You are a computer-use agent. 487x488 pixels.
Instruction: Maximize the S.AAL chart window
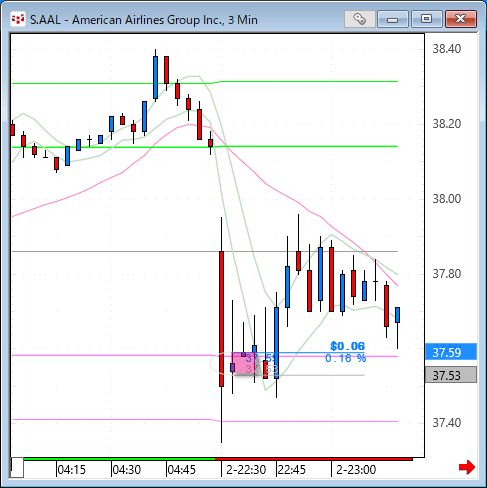tap(426, 19)
